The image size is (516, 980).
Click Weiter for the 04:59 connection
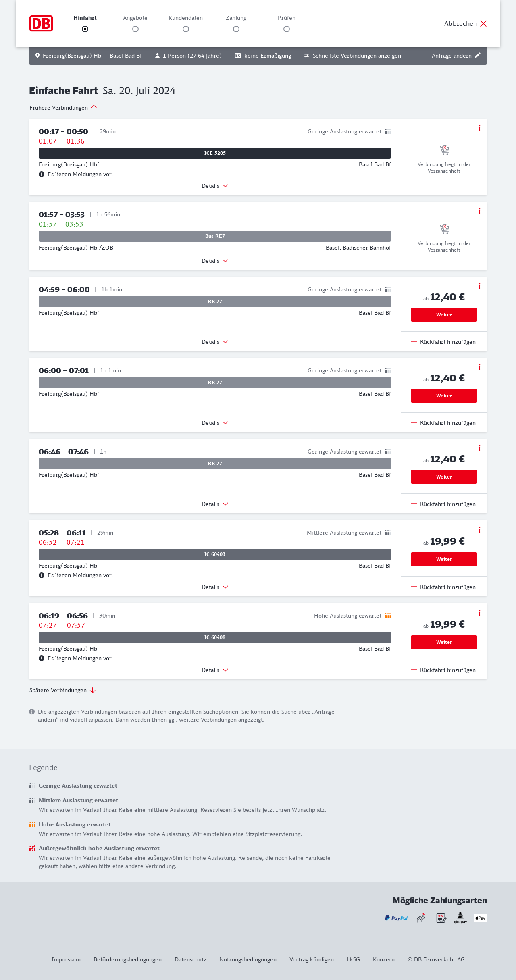(x=444, y=315)
